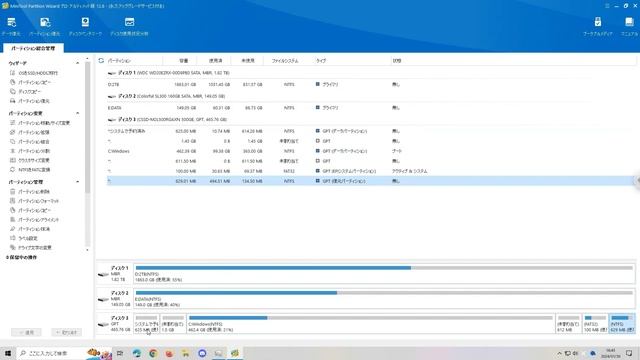Viewport: 640px width, 360px height.
Task: Select the highlighted GPT recovery partition row
Action: point(371,181)
